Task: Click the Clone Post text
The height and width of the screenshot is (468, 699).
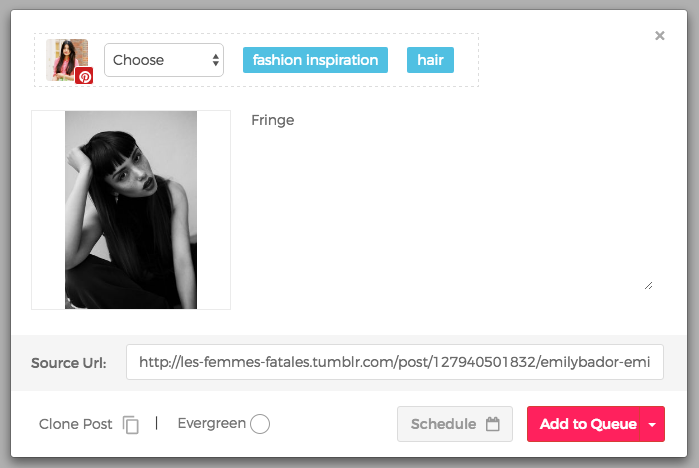Action: [x=75, y=424]
